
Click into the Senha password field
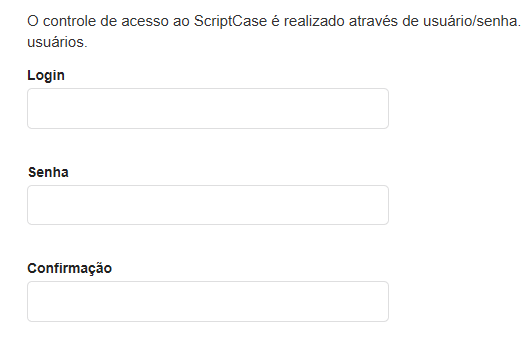pos(208,205)
